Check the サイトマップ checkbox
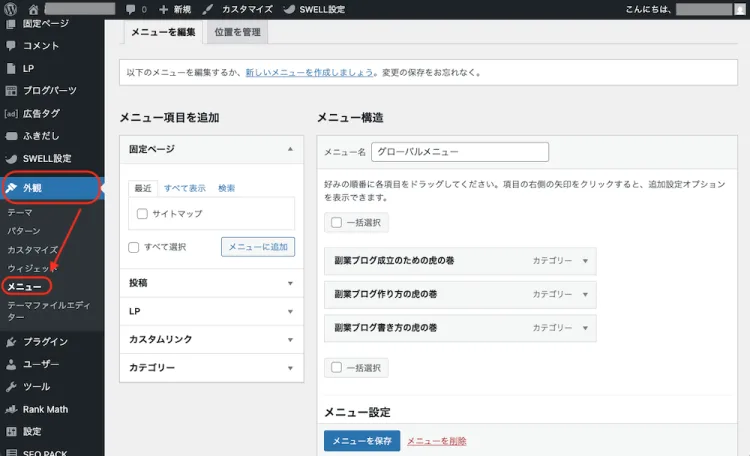This screenshot has height=456, width=750. [142, 213]
